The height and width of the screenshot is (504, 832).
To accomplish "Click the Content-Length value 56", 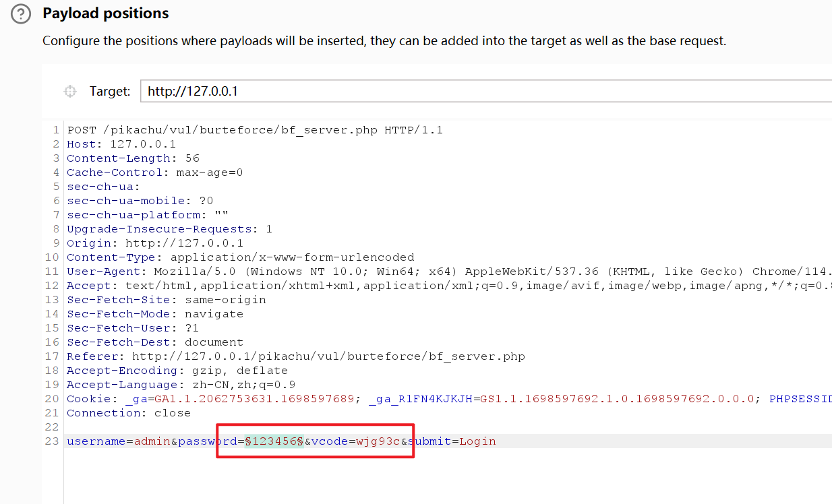I will (x=191, y=158).
